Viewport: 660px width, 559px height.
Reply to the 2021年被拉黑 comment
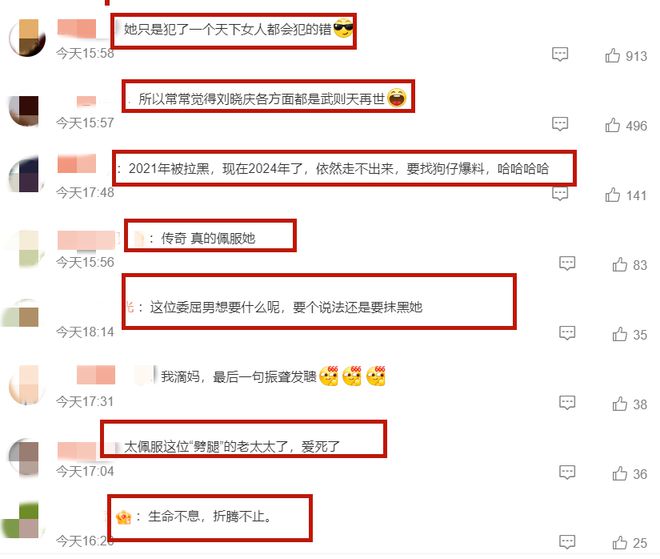click(x=560, y=194)
